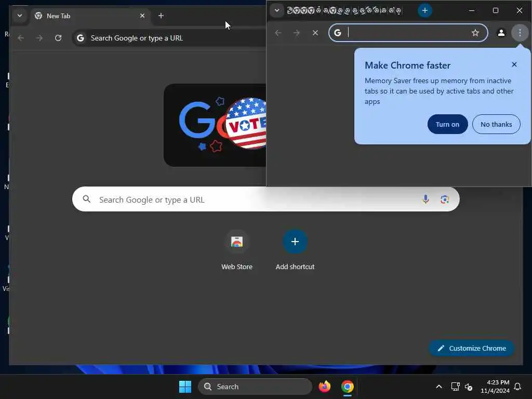Open the clock showing 4:23 PM

pyautogui.click(x=495, y=387)
